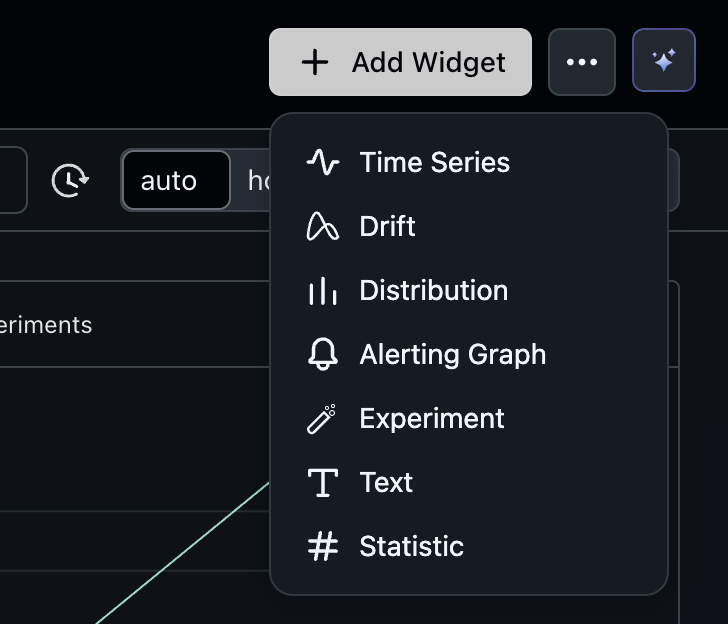728x624 pixels.
Task: Select the Alerting Graph menu entry
Action: coord(452,355)
